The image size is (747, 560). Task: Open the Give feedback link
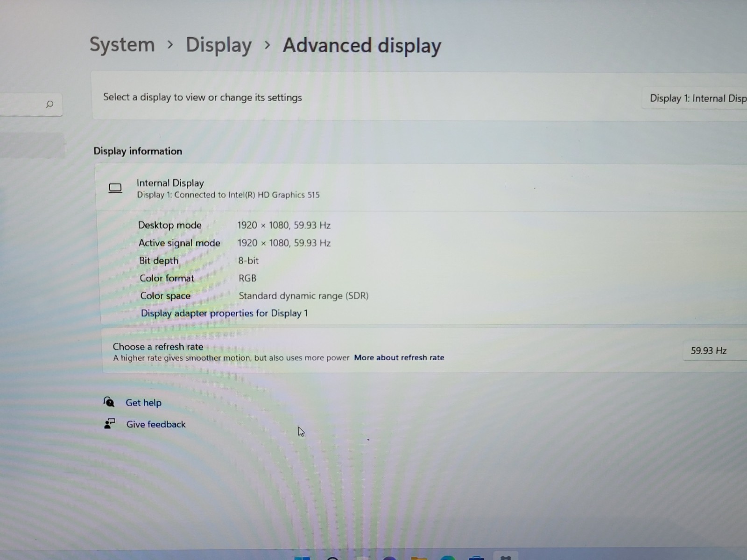[x=156, y=424]
